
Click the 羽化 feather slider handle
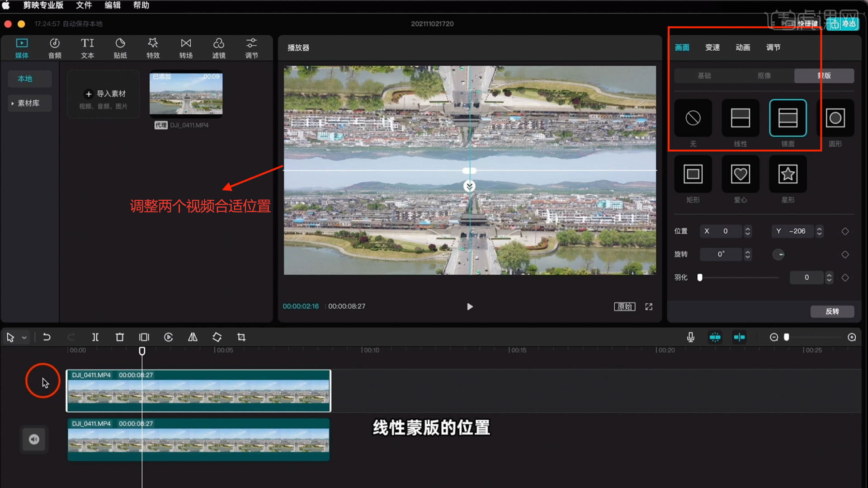tap(700, 277)
